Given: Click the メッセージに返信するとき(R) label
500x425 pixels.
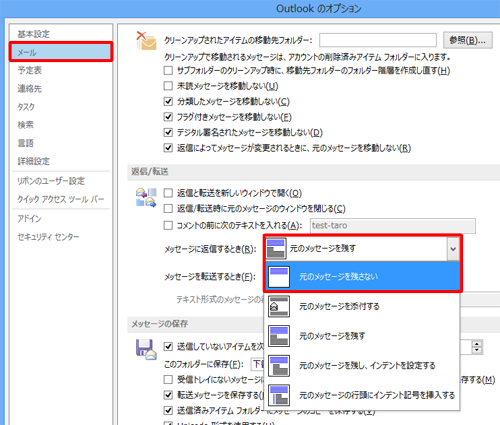Looking at the screenshot, I should click(x=210, y=249).
